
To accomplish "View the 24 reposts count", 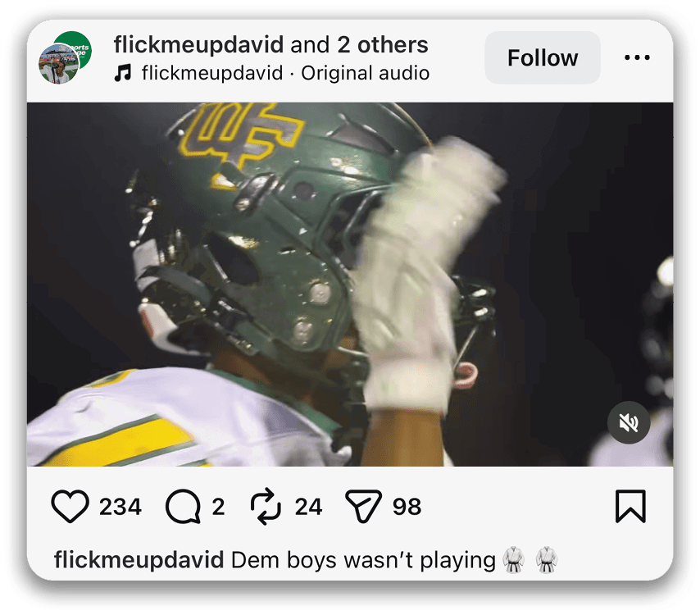I will point(308,508).
